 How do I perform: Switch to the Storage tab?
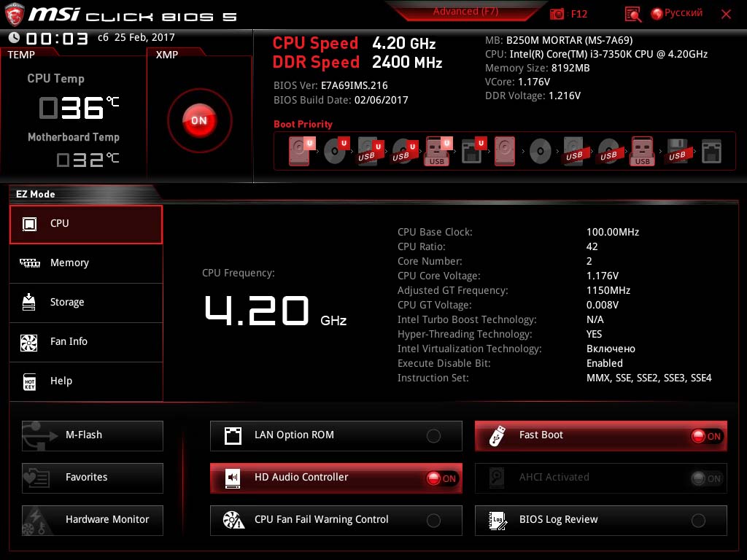pyautogui.click(x=86, y=303)
